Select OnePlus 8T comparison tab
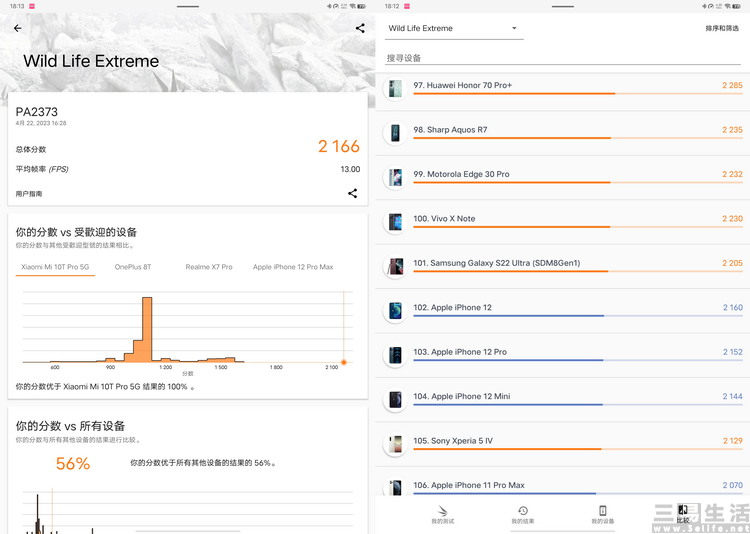The width and height of the screenshot is (750, 534). 133,267
